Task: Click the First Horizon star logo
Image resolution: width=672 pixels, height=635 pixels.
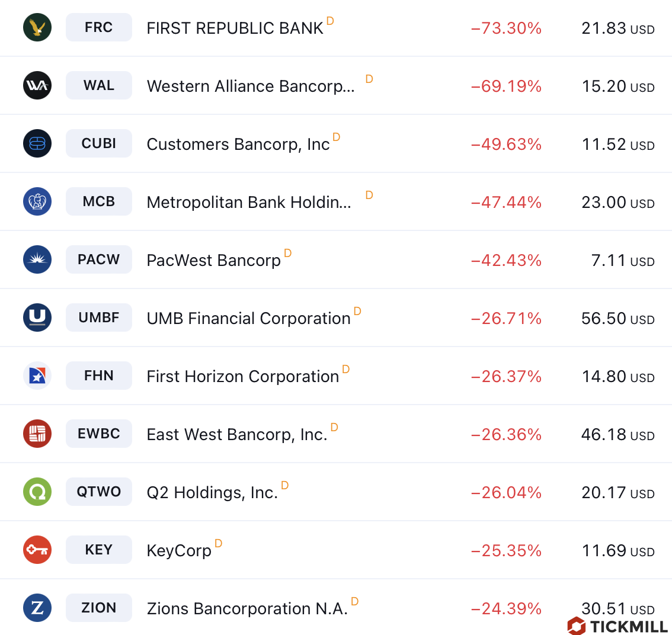Action: 37,376
